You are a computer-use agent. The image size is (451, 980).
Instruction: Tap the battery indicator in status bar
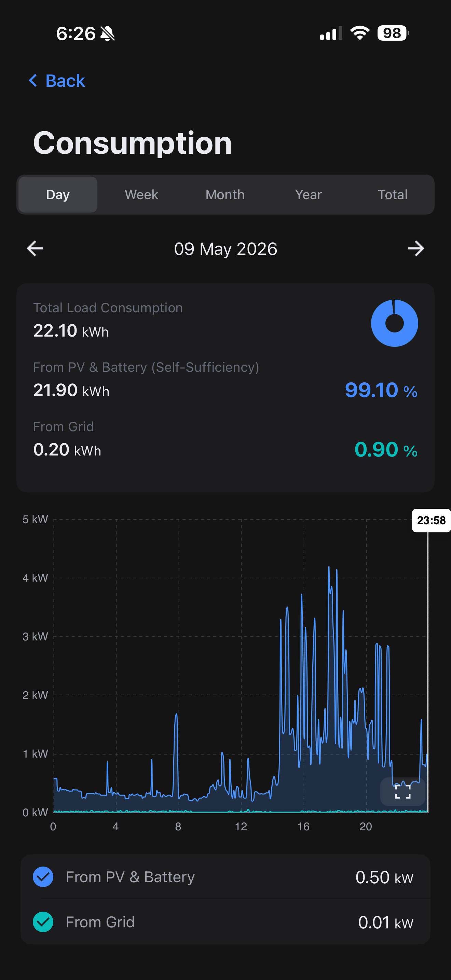pyautogui.click(x=393, y=33)
